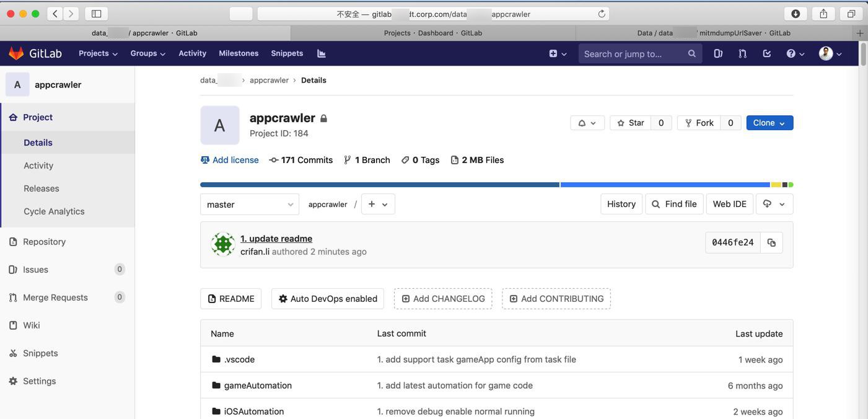Image resolution: width=868 pixels, height=419 pixels.
Task: Click the Safari share icon
Action: [x=823, y=14]
